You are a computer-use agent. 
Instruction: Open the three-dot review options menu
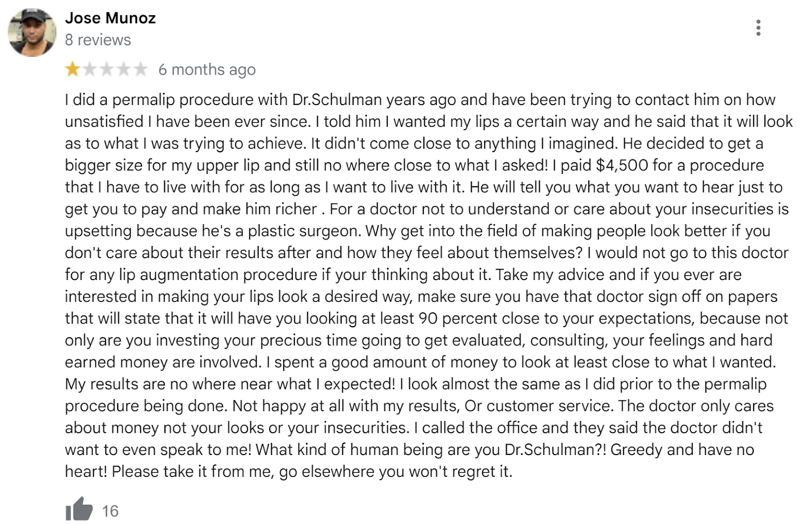758,28
